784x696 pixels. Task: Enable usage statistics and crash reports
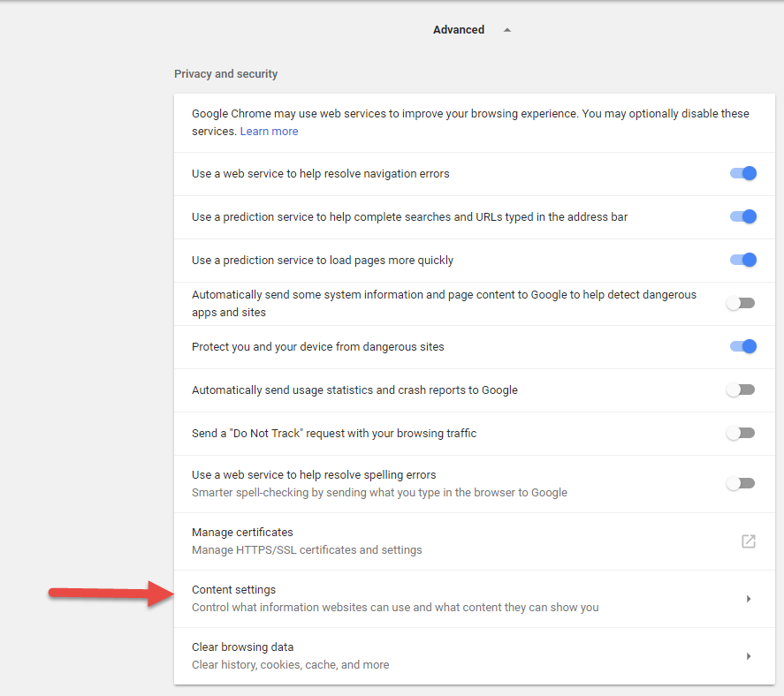pyautogui.click(x=741, y=390)
